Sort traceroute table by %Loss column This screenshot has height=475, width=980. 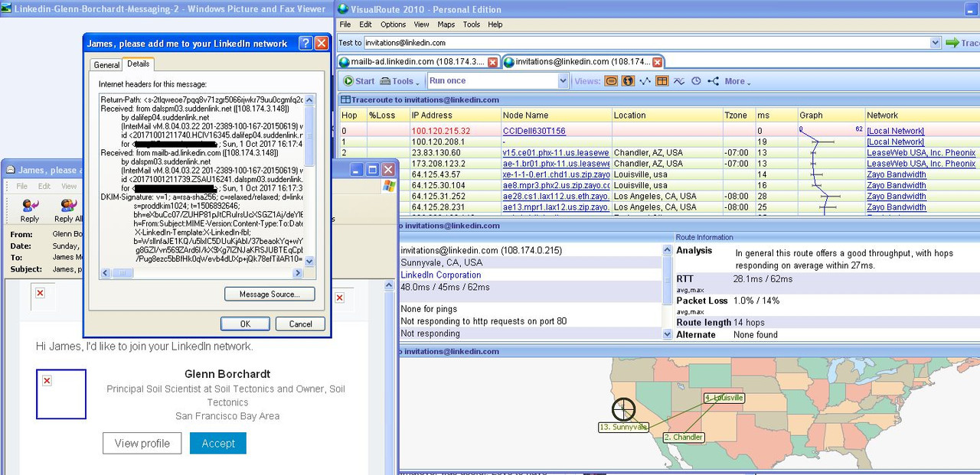pyautogui.click(x=387, y=115)
